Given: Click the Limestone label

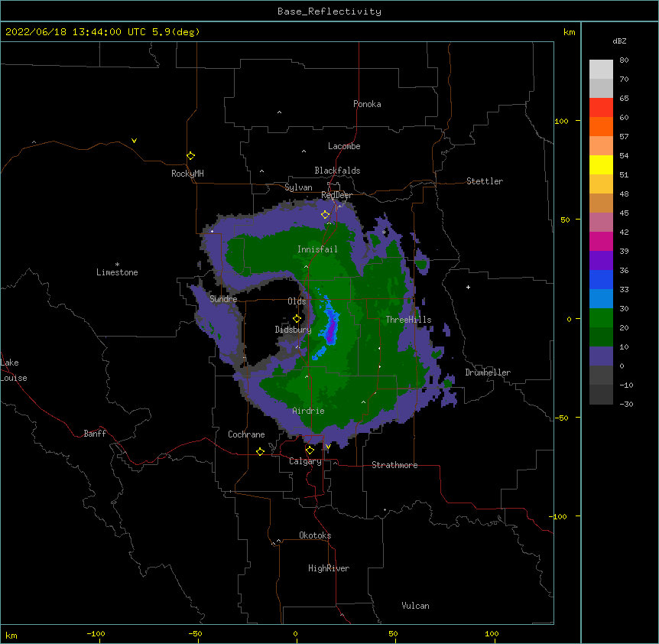Looking at the screenshot, I should (117, 272).
